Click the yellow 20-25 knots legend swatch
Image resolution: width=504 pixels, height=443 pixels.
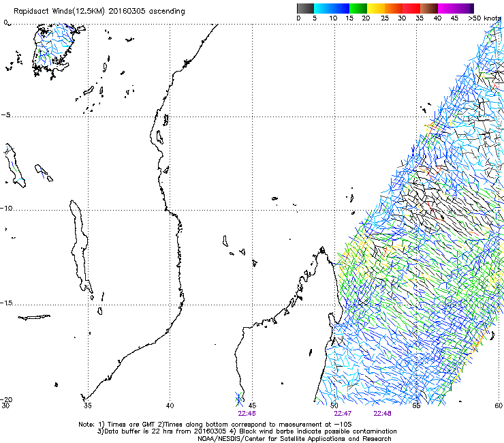pyautogui.click(x=376, y=8)
